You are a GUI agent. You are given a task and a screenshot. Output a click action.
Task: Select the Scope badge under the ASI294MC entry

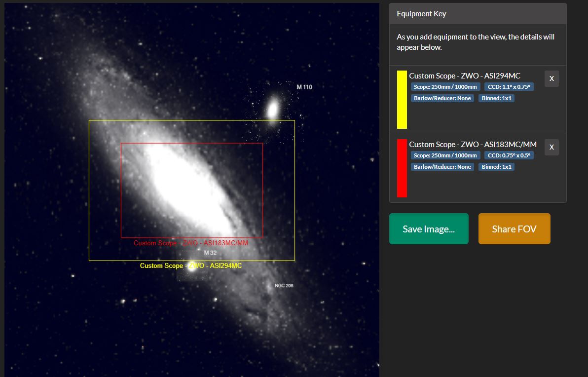[445, 87]
